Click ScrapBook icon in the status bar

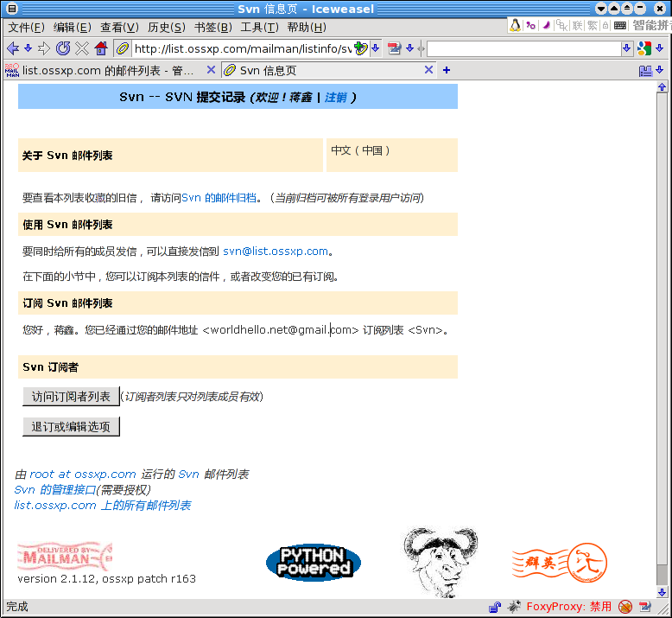coord(645,607)
